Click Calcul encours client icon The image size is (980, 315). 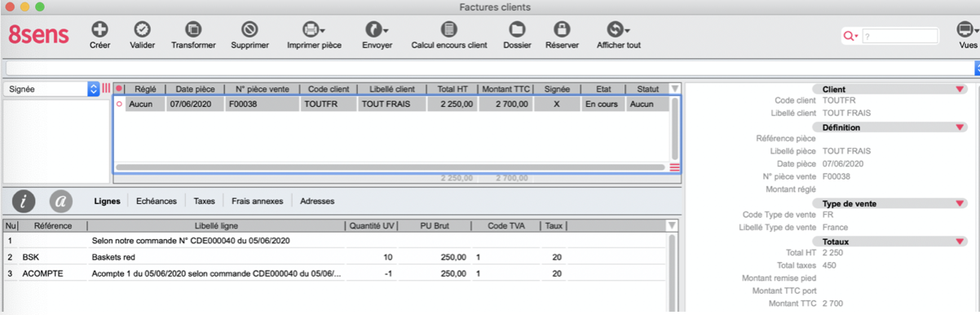pos(448,29)
